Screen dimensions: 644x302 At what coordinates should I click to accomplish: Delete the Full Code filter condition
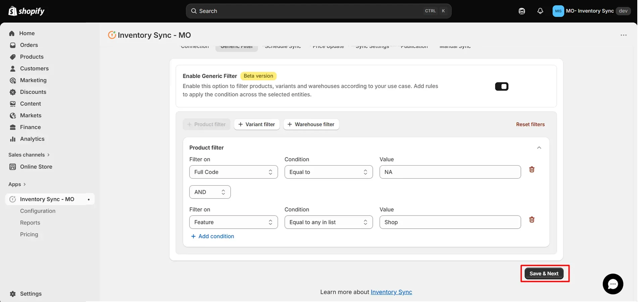pos(532,169)
